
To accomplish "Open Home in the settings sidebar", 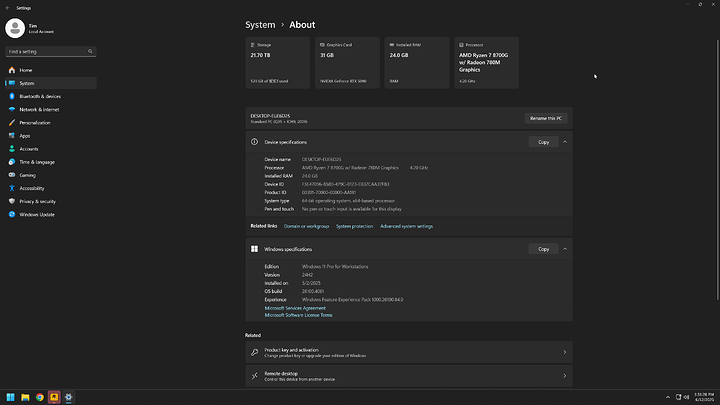I will point(51,70).
